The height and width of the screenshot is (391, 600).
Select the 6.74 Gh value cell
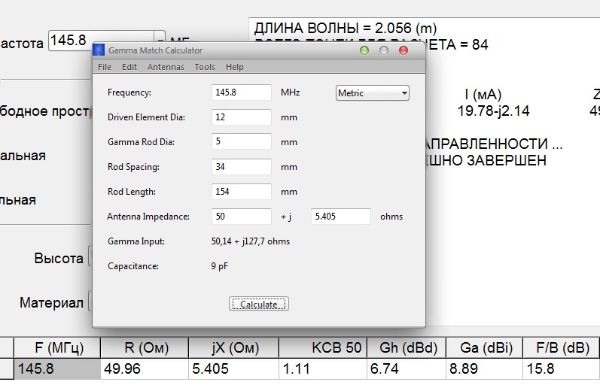[x=406, y=369]
